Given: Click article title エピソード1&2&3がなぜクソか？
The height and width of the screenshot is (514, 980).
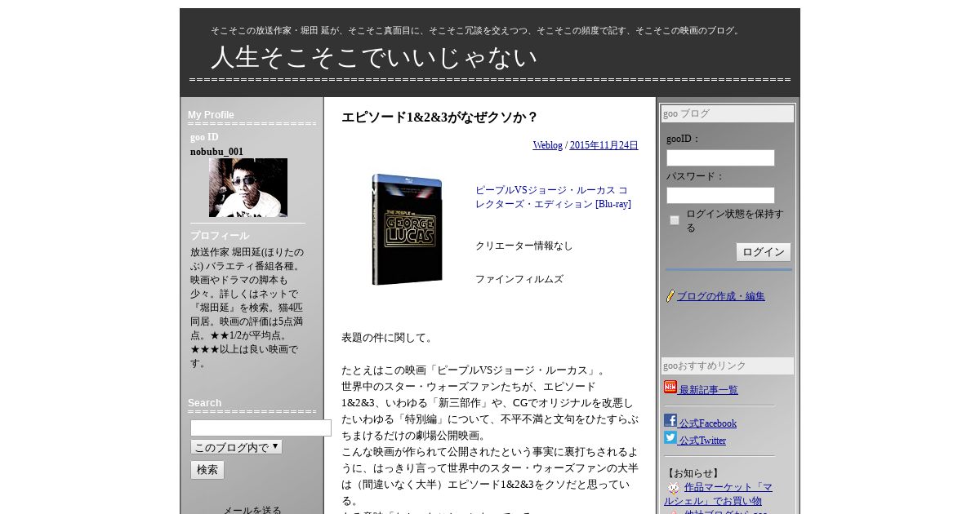Looking at the screenshot, I should click(439, 117).
